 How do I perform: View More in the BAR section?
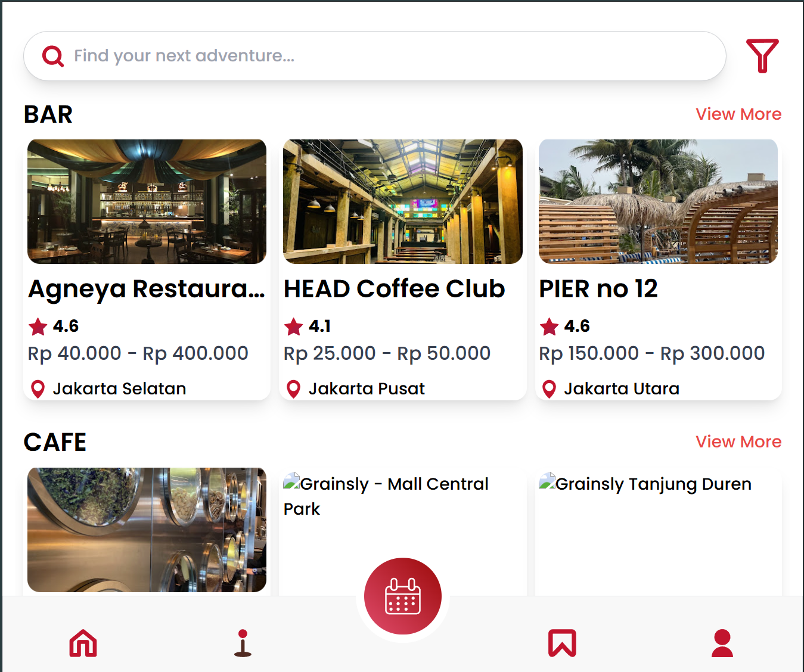tap(738, 114)
